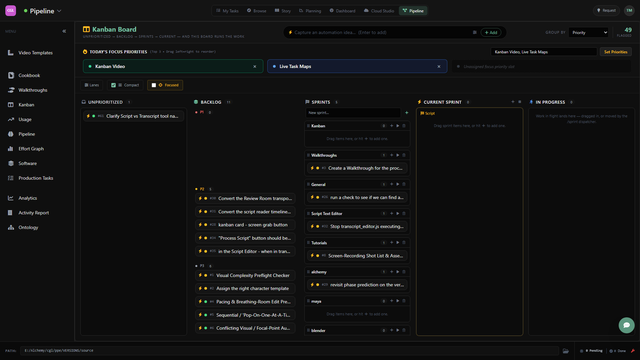
Task: Focus the Capture an automation idea field
Action: click(x=380, y=32)
